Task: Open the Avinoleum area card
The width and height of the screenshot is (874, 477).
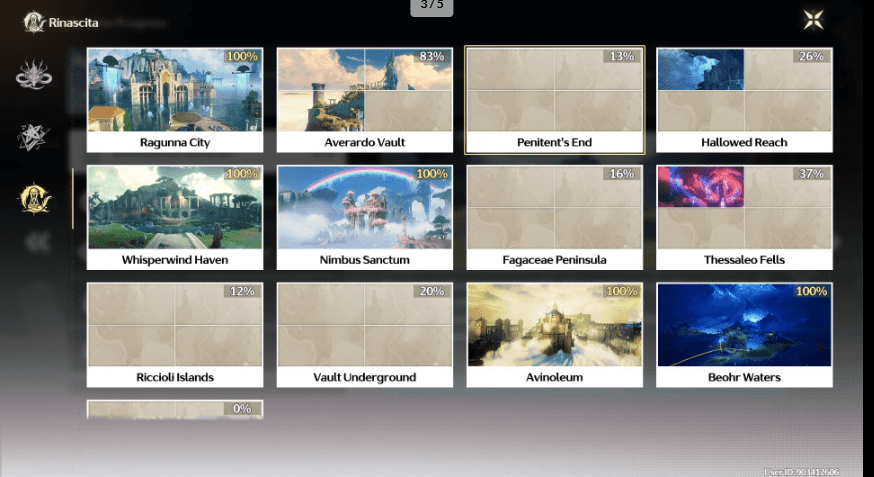Action: [x=555, y=335]
